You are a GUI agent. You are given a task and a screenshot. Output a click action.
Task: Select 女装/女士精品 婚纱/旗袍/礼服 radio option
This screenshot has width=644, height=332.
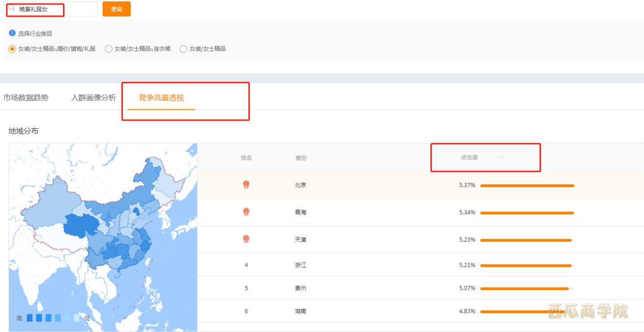(x=12, y=49)
